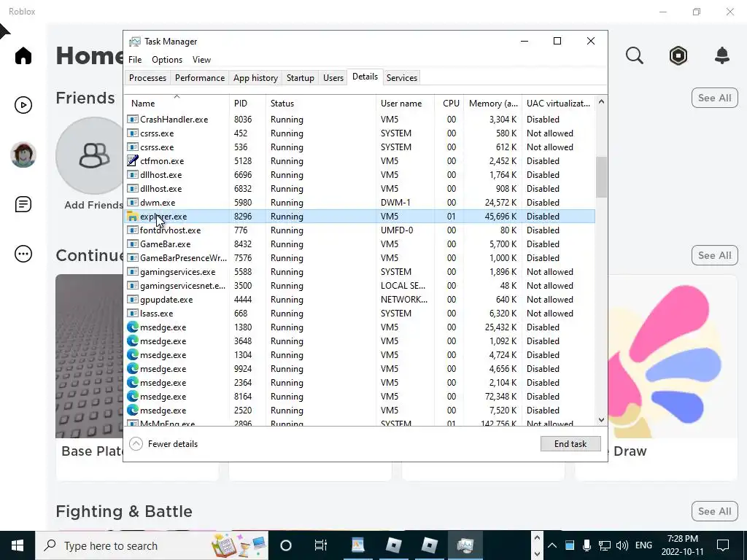Open avatar profile icon in Roblox sidebar
This screenshot has height=560, width=747.
(23, 155)
